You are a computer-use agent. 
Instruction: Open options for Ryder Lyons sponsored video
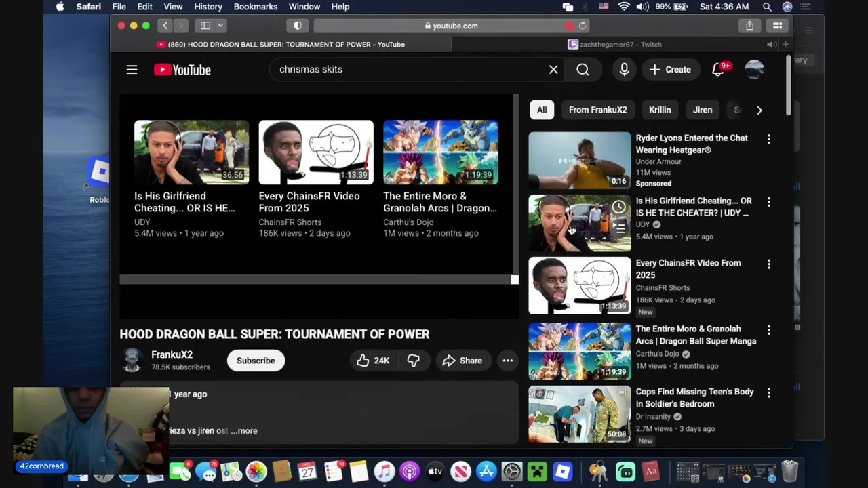click(768, 139)
